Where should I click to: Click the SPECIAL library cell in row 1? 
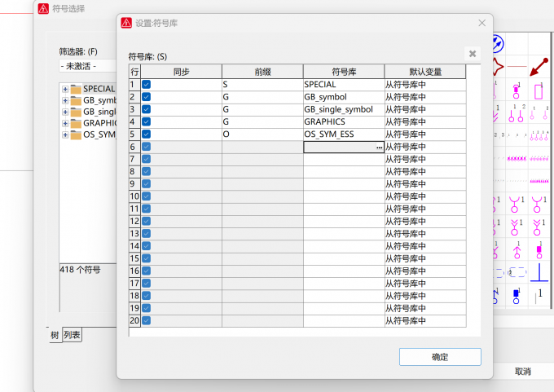click(344, 85)
